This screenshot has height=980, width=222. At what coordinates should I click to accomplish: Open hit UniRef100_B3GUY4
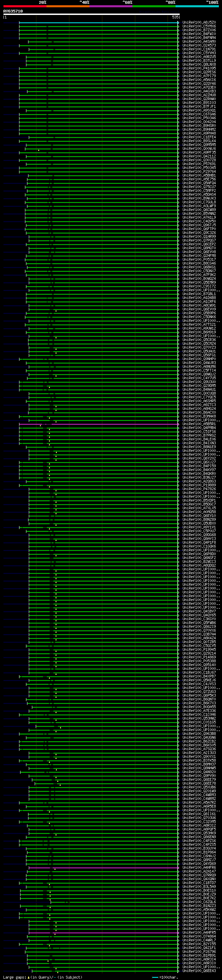pyautogui.click(x=199, y=849)
